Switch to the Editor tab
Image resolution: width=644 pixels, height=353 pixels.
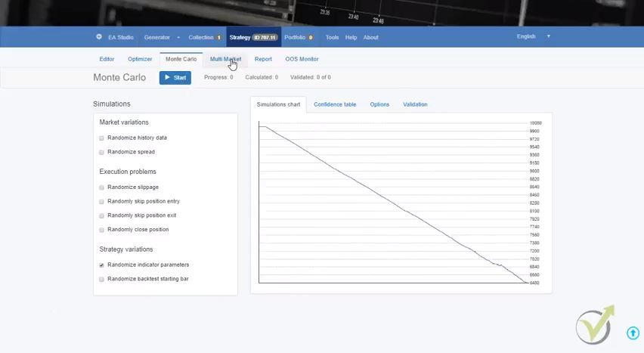[x=107, y=59]
